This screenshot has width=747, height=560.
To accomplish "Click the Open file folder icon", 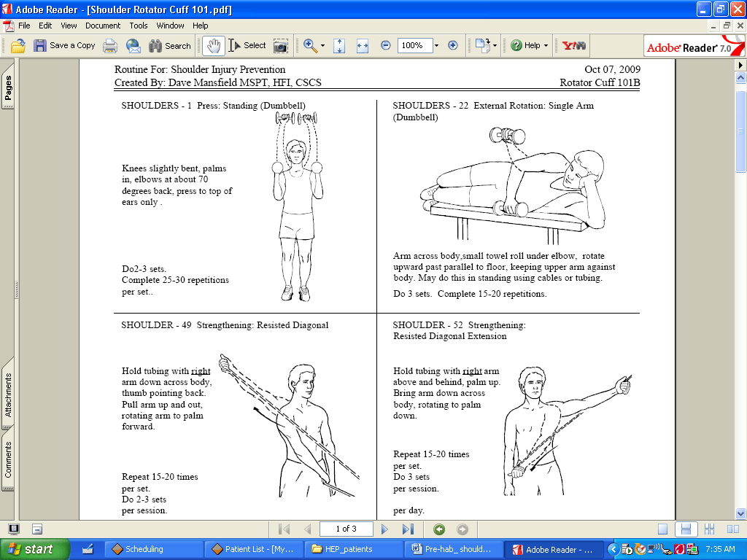I will [x=18, y=46].
